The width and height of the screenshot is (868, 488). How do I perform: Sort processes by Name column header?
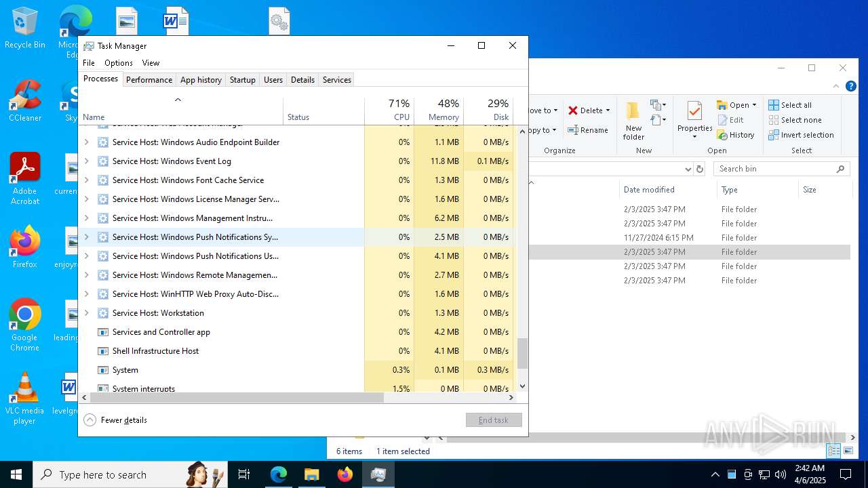click(x=181, y=110)
